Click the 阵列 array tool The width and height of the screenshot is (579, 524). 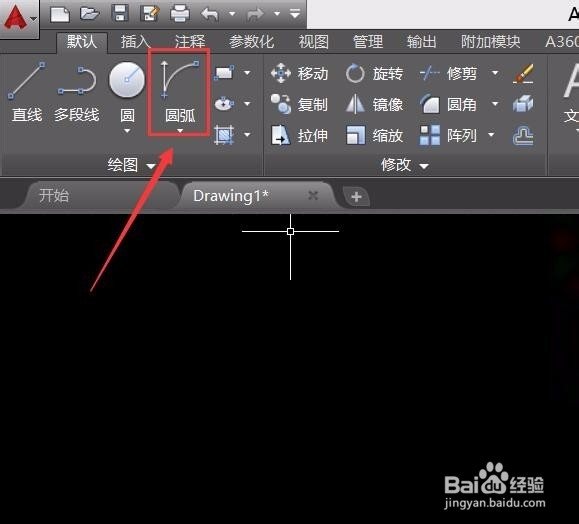tap(448, 135)
